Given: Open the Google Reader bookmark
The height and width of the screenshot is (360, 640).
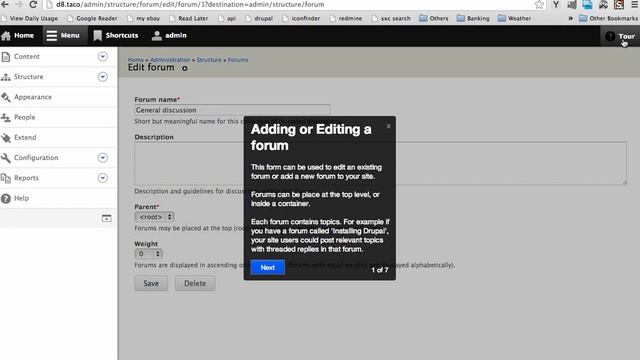Looking at the screenshot, I should pos(92,18).
